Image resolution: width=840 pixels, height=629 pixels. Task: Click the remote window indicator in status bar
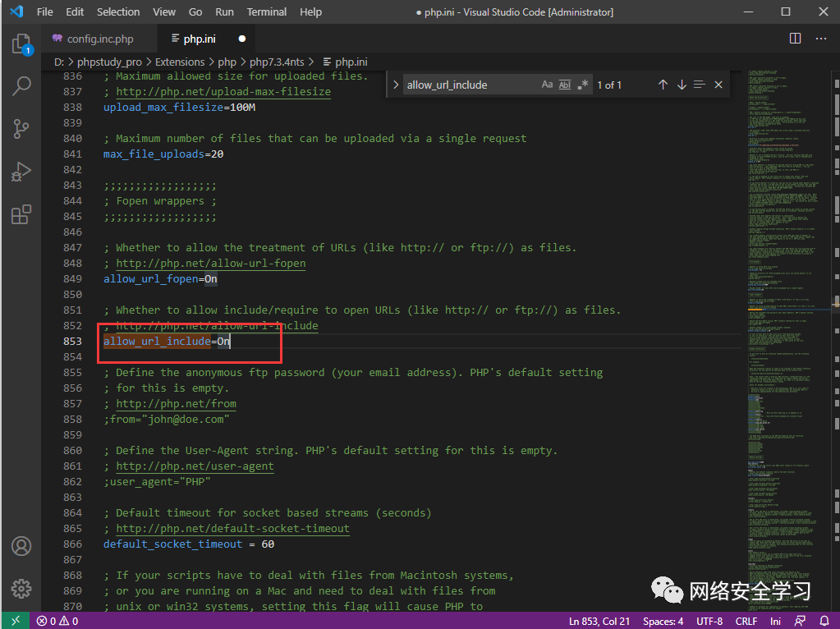click(15, 621)
